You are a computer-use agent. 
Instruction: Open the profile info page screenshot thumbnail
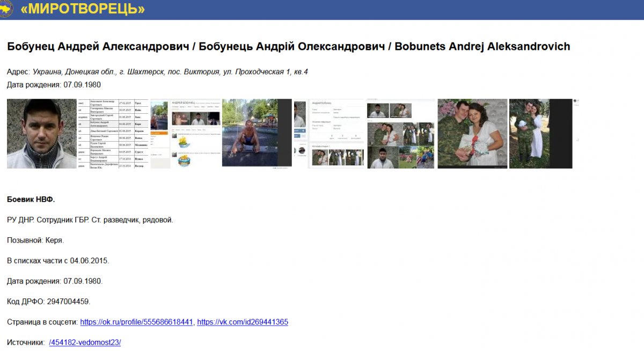pos(335,134)
